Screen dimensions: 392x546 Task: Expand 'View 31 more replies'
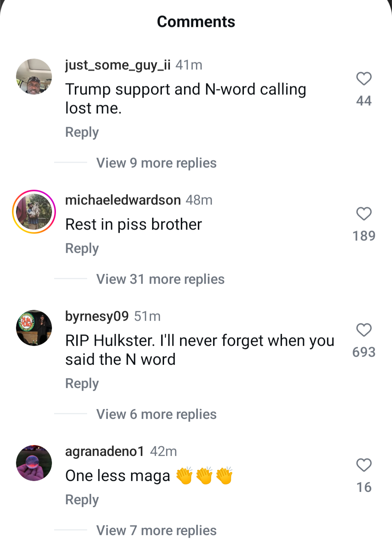[x=160, y=279]
